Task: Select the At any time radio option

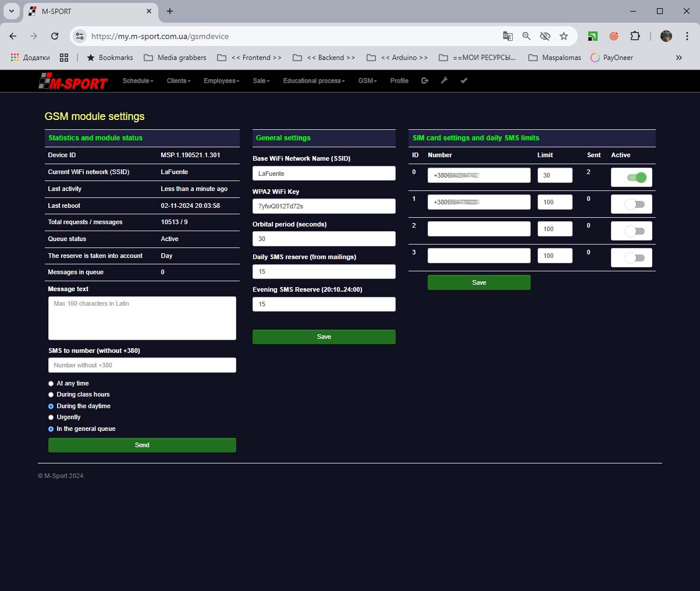Action: 51,384
